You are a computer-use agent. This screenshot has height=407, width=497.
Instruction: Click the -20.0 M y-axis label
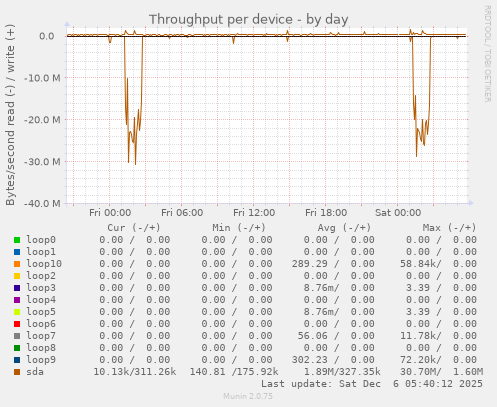(x=42, y=120)
